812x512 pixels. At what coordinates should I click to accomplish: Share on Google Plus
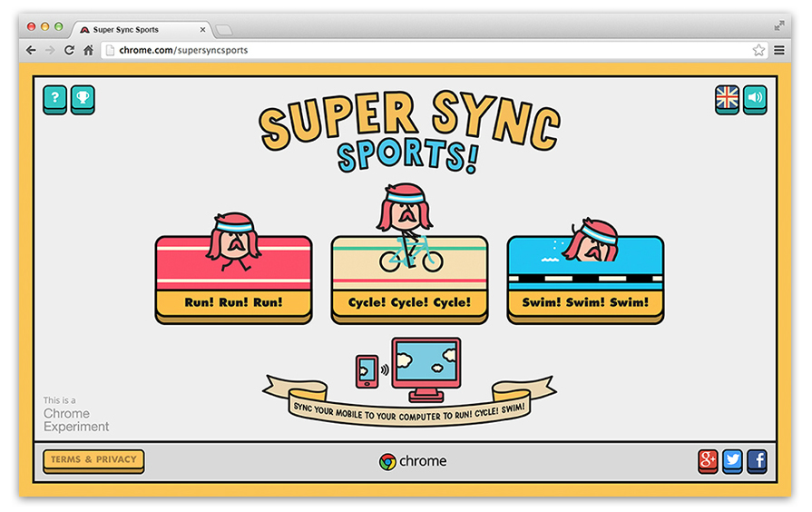(708, 461)
